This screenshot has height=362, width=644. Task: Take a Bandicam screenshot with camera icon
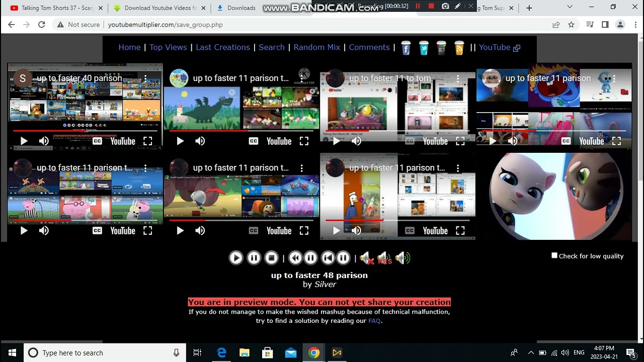click(x=445, y=6)
